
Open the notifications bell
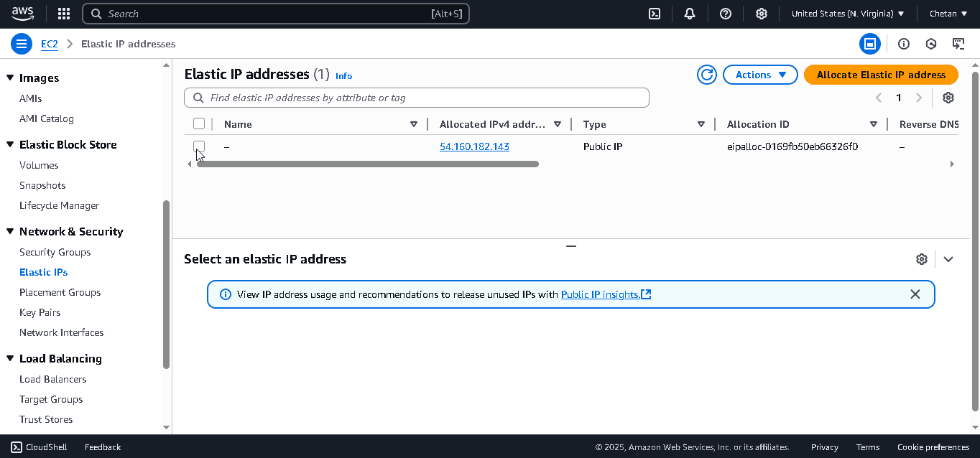pos(690,14)
